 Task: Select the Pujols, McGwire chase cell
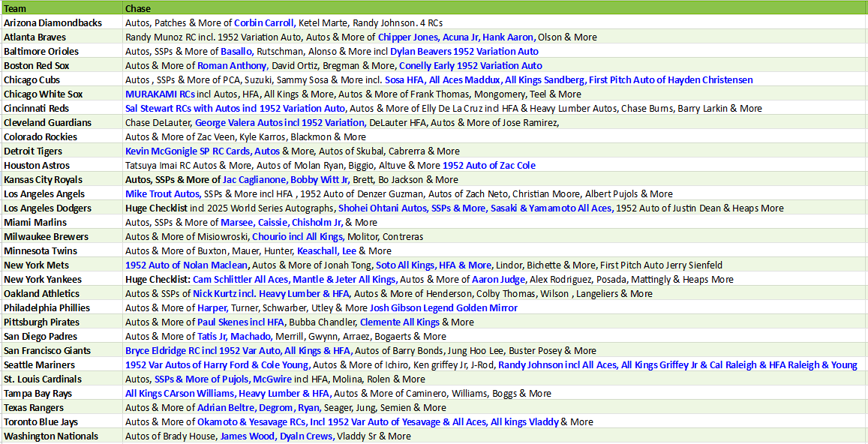[495, 379]
